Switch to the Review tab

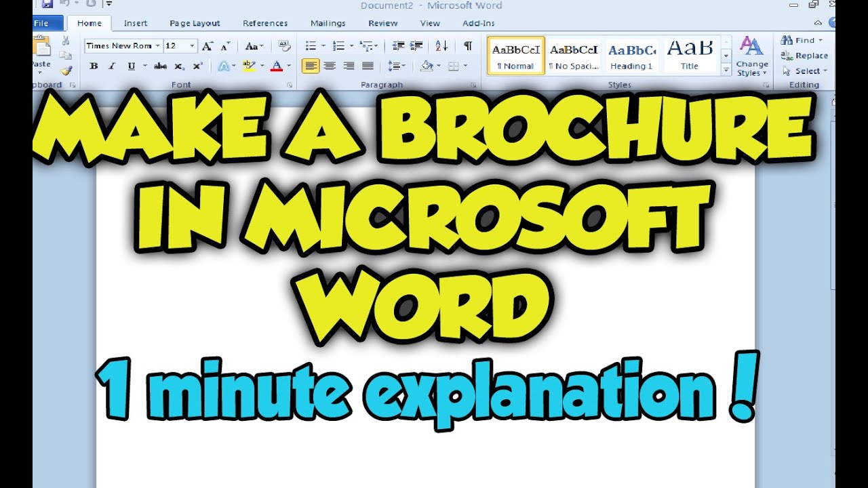tap(383, 23)
